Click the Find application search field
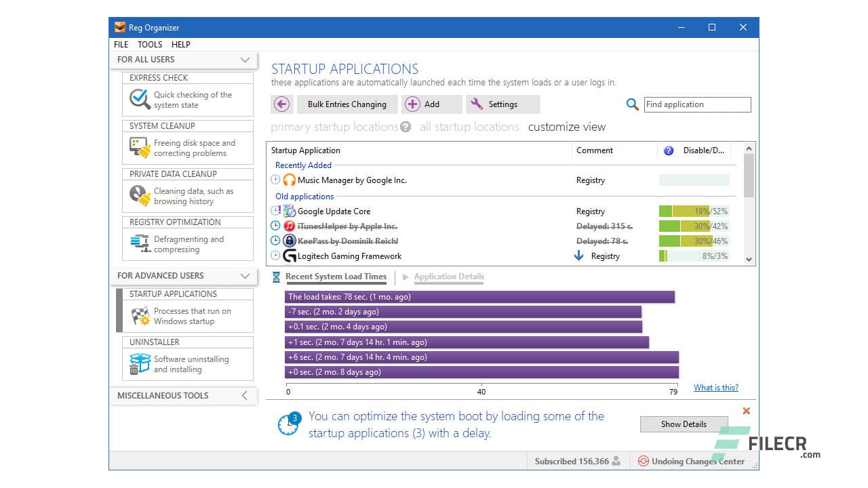 pyautogui.click(x=696, y=104)
